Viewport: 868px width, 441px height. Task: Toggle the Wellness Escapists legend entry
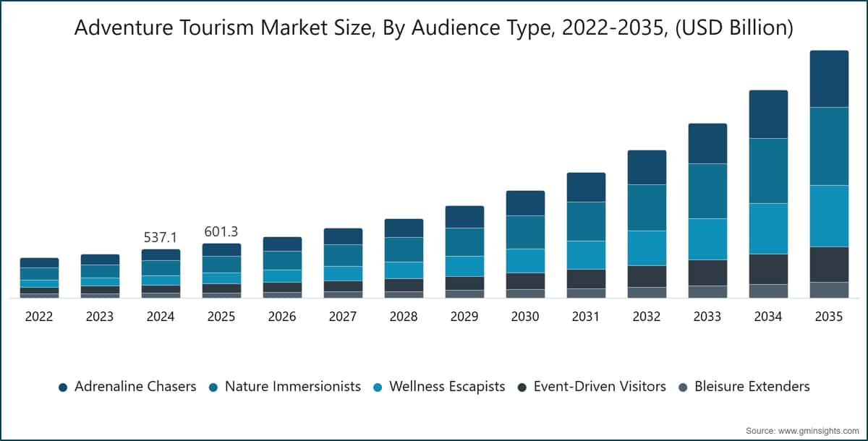coord(439,387)
